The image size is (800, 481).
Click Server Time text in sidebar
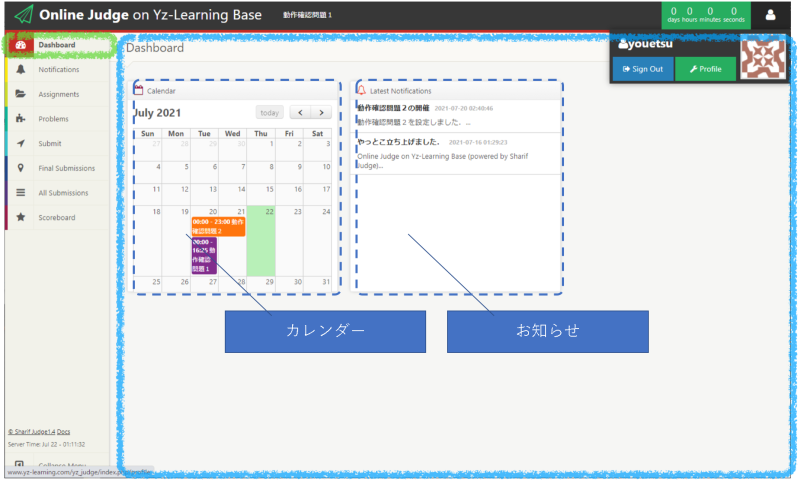point(46,444)
